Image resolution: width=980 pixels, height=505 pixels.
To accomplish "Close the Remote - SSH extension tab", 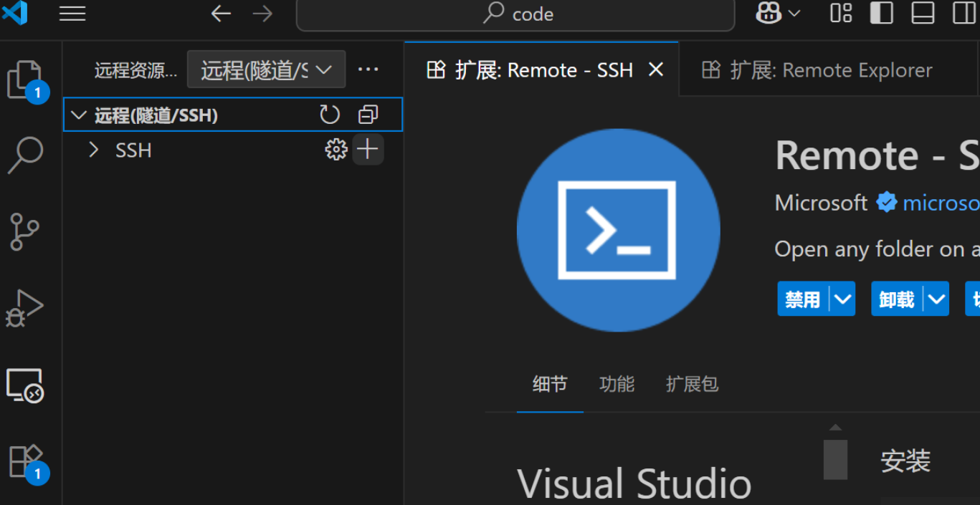I will [655, 69].
